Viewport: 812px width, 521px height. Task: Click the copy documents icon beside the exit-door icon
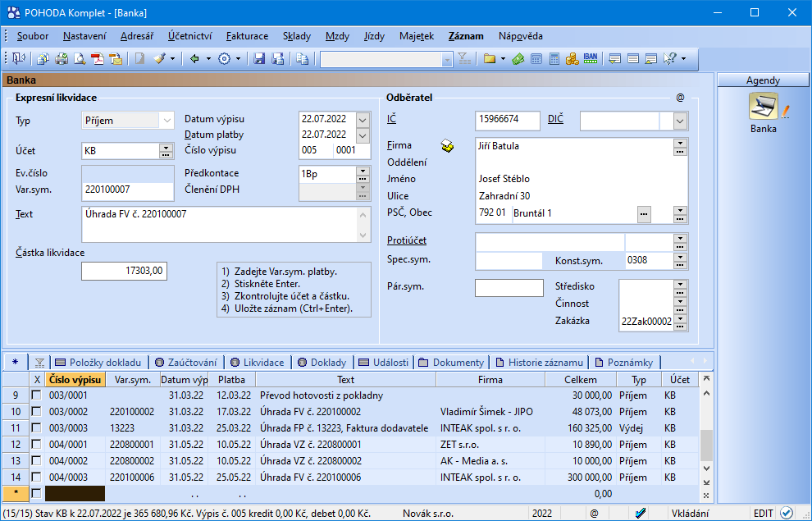click(x=43, y=59)
